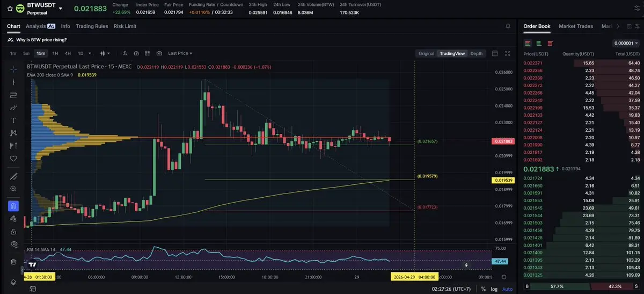Open chart time axis settings gear
The image size is (644, 294).
503,277
